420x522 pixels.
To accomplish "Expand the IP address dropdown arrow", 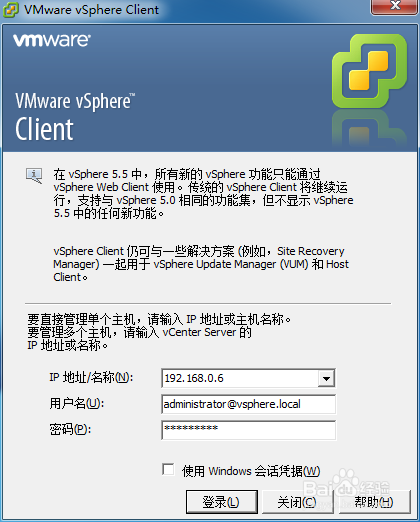I will 326,378.
